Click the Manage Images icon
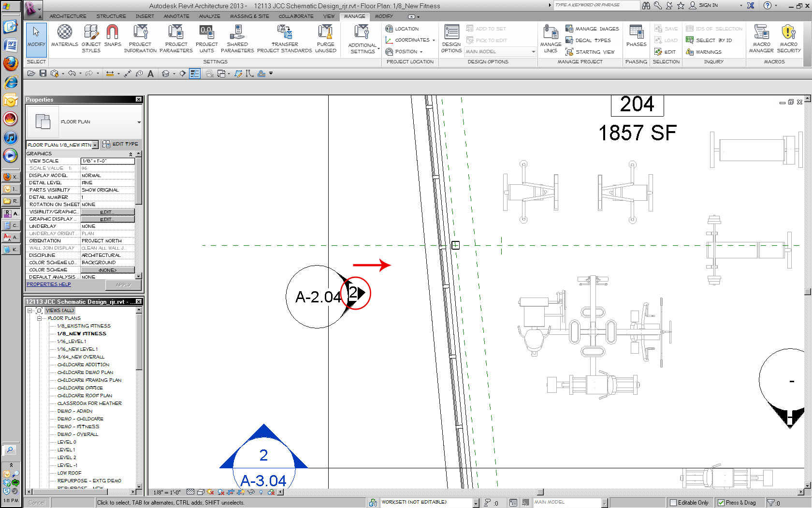 (x=569, y=29)
